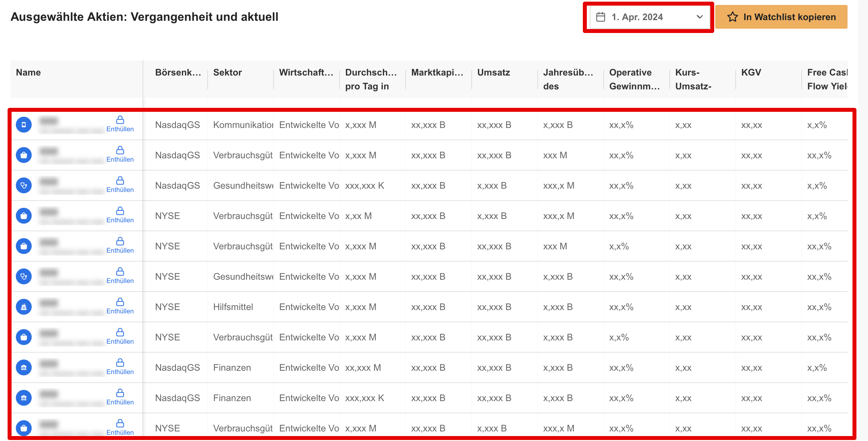This screenshot has height=441, width=868.
Task: Click the Kurs-Umsatz- column header
Action: click(693, 79)
